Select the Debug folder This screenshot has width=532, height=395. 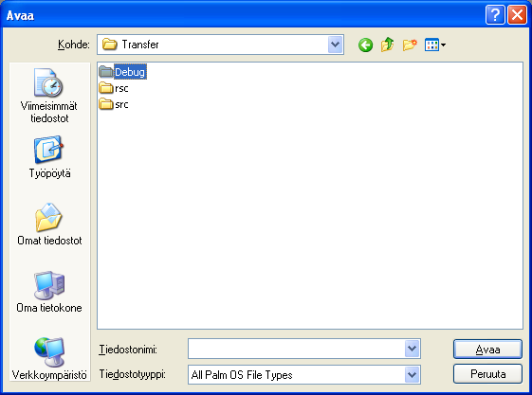(x=123, y=72)
